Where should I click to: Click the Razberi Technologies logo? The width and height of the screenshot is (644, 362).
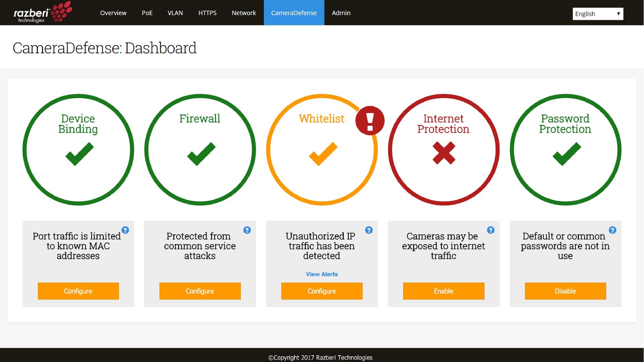click(43, 12)
